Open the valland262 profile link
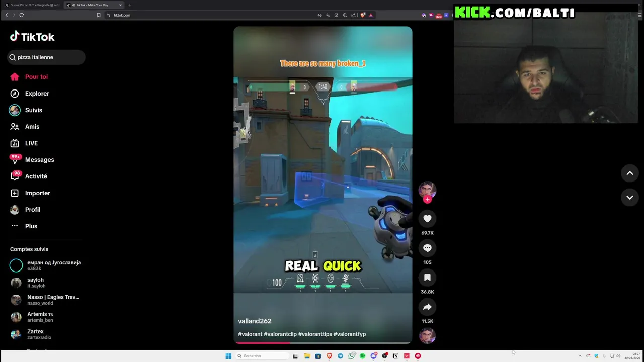 pos(255,321)
